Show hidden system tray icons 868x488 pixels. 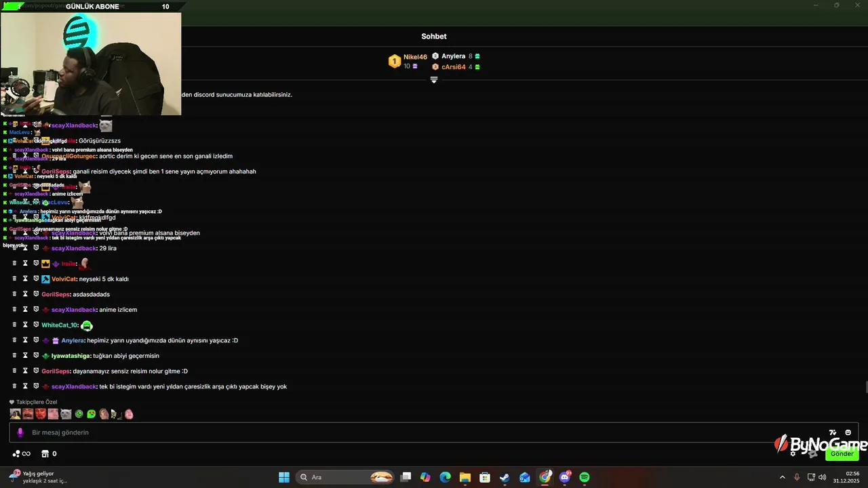coord(782,477)
